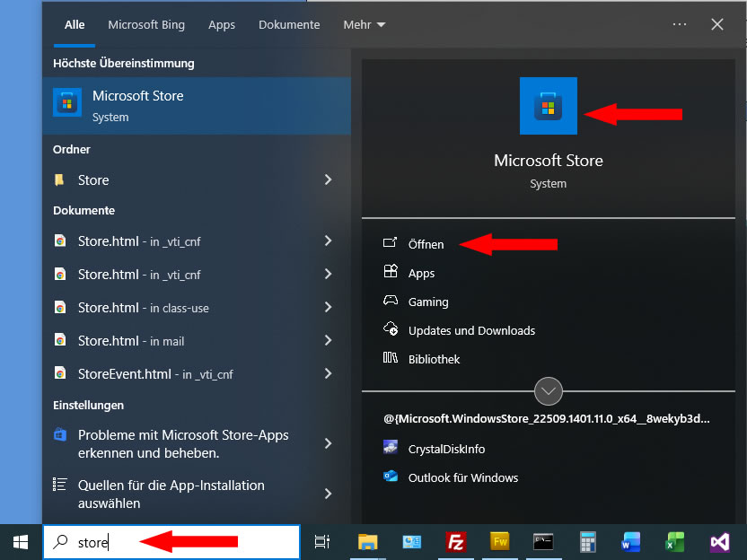
Task: Launch Adobe Fireworks from the taskbar
Action: (499, 541)
